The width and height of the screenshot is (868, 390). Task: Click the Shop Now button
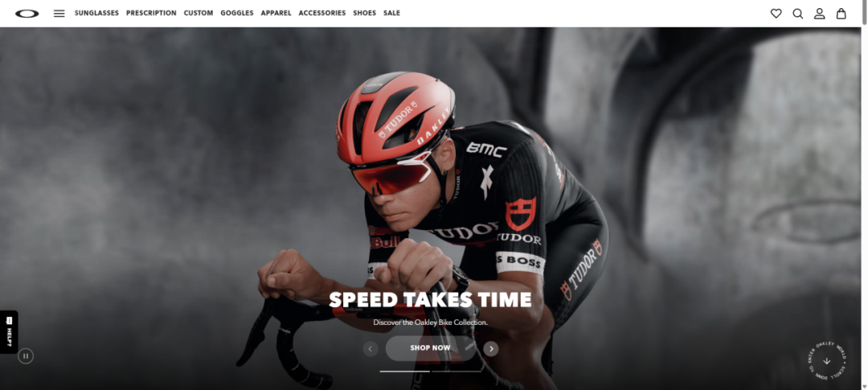pyautogui.click(x=431, y=348)
